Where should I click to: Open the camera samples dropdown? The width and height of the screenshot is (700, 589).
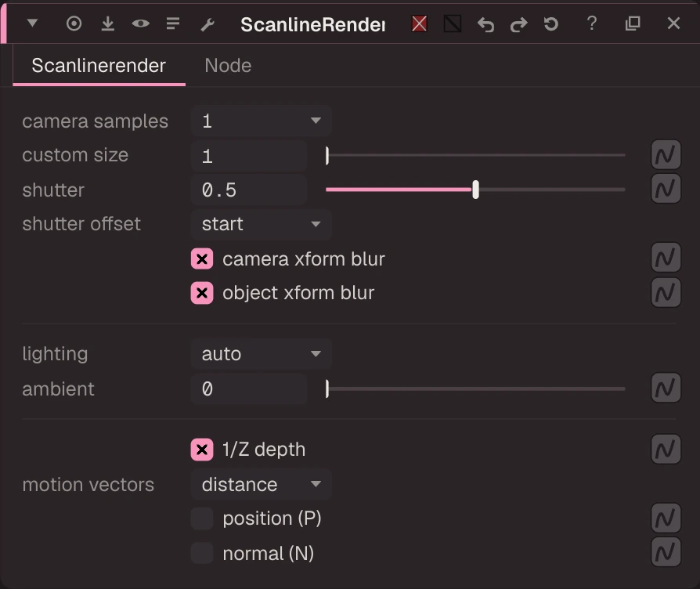coord(262,121)
